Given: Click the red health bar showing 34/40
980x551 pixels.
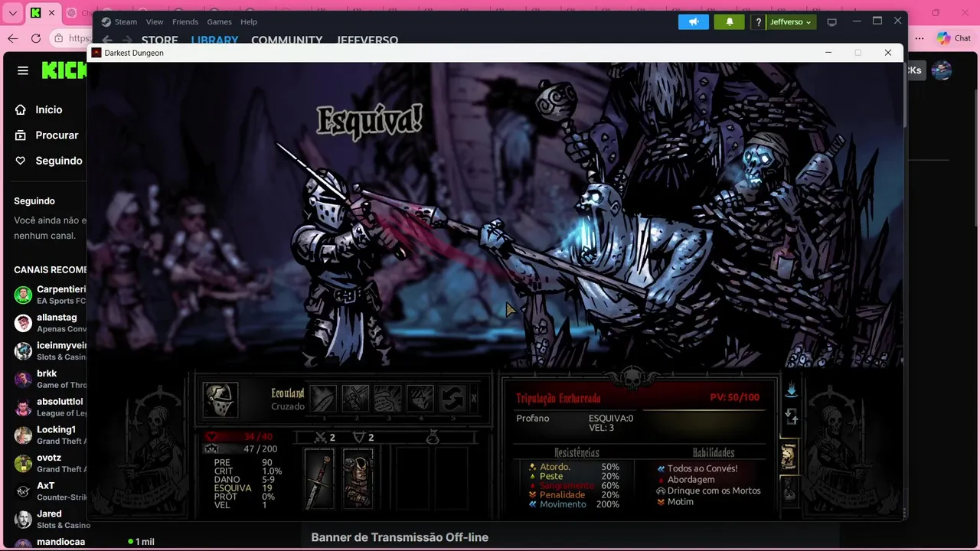Looking at the screenshot, I should pos(239,437).
